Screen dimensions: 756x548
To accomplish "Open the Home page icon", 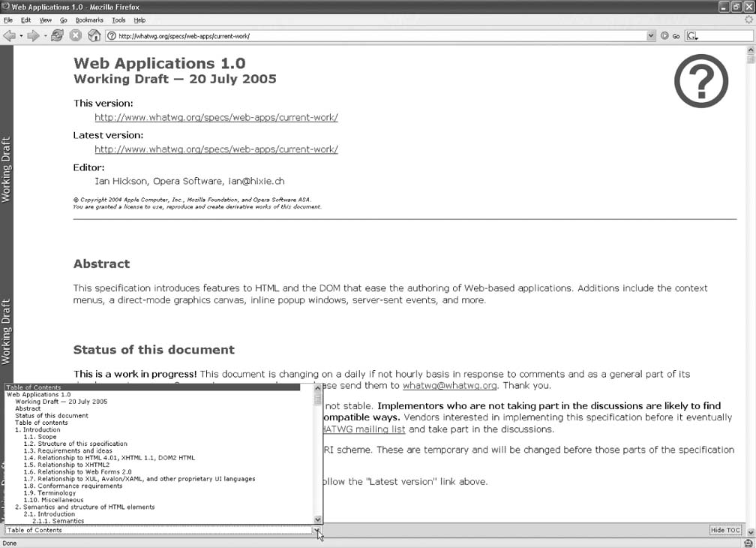I will pyautogui.click(x=94, y=36).
